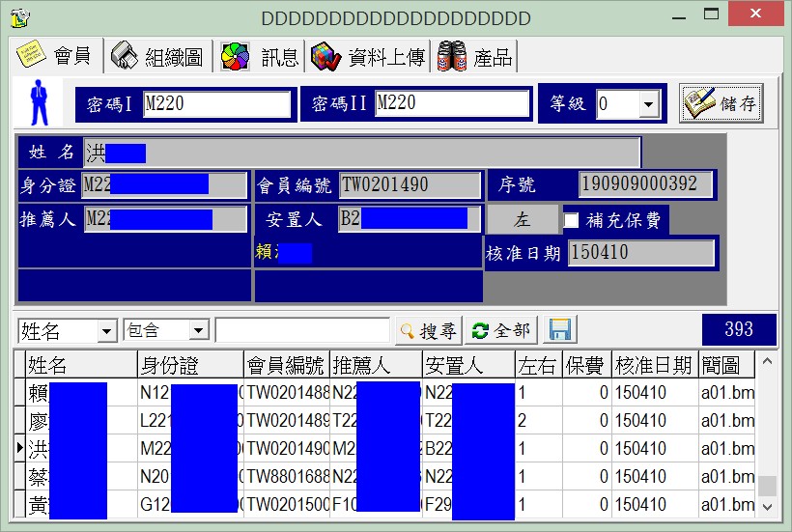
Task: Click the table scrollbar down arrow
Action: point(767,507)
